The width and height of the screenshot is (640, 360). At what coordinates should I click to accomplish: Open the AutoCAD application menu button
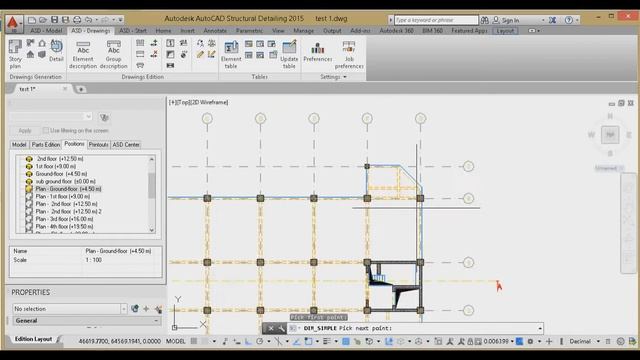pos(13,24)
